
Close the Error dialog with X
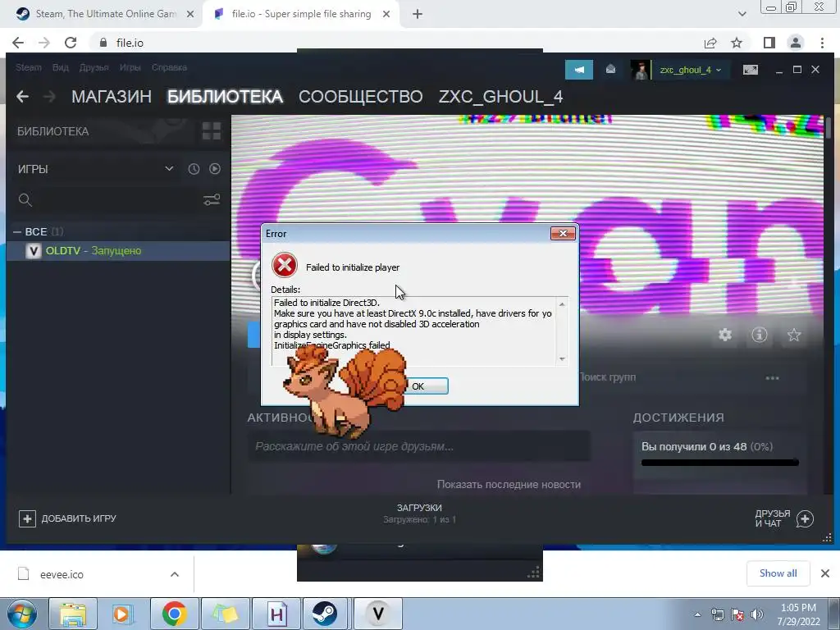(563, 233)
